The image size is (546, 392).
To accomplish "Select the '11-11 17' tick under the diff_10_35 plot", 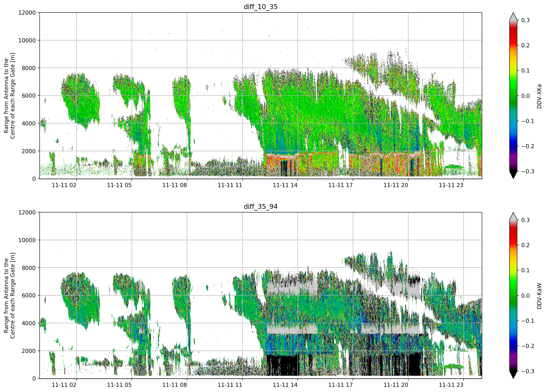I will pyautogui.click(x=341, y=185).
